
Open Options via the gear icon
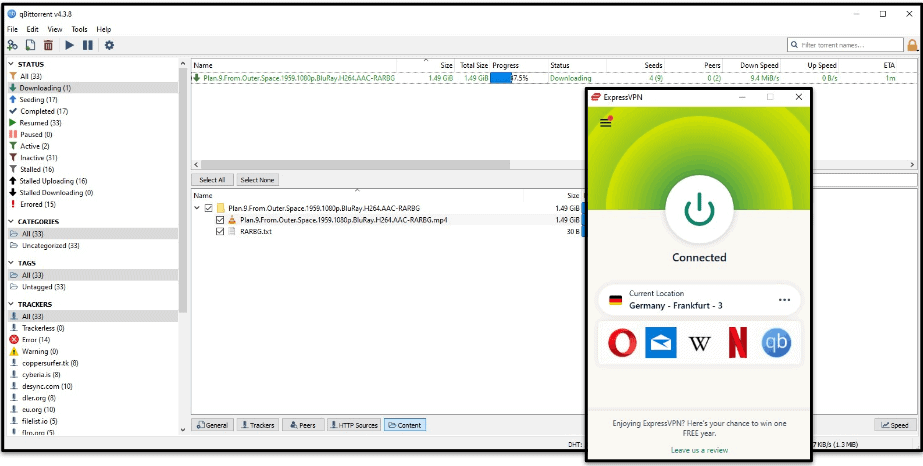pos(109,45)
